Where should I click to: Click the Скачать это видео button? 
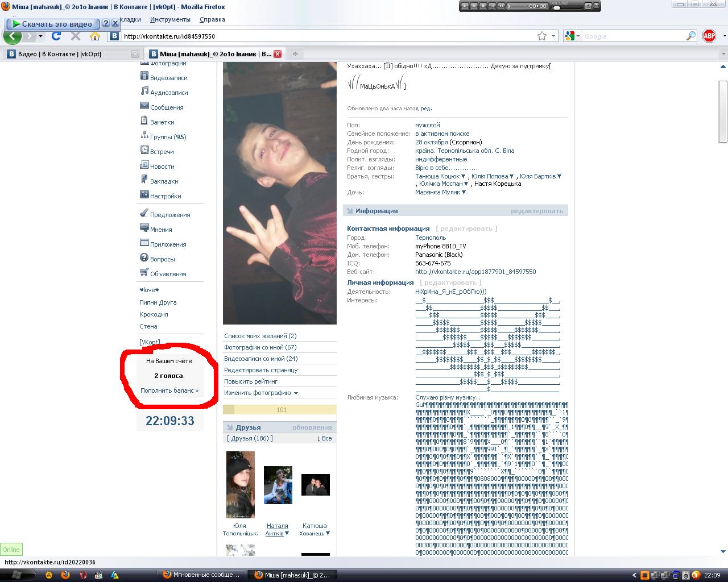(x=53, y=24)
